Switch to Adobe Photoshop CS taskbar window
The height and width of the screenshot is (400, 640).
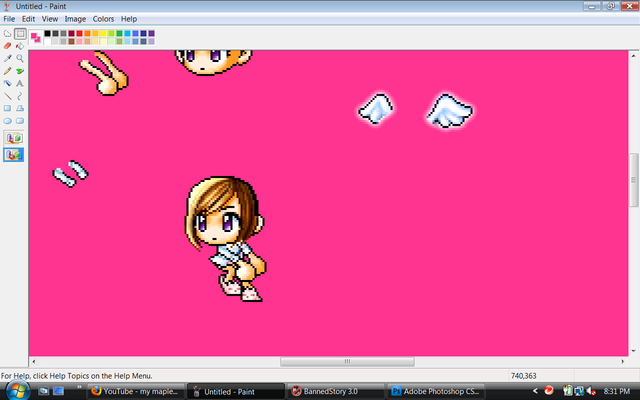(436, 391)
